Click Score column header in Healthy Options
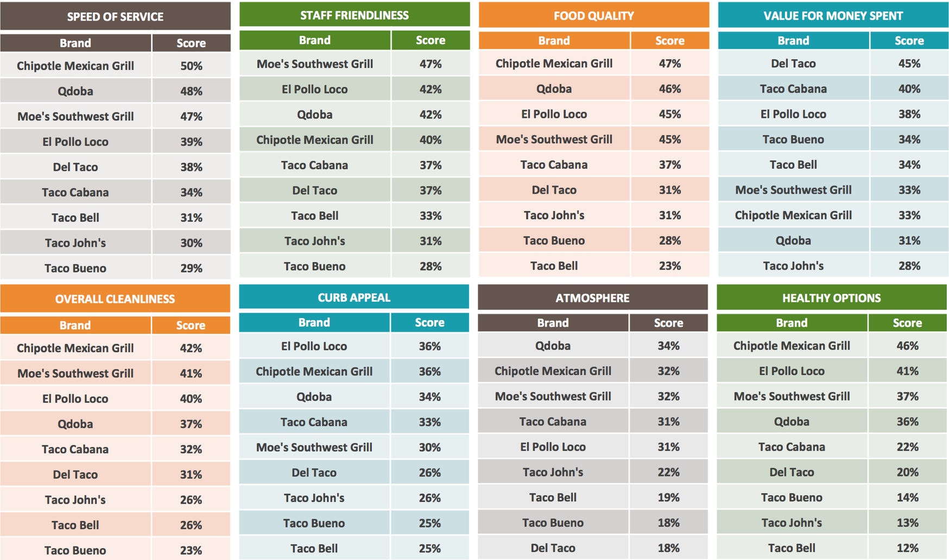Image resolution: width=949 pixels, height=560 pixels. point(907,323)
